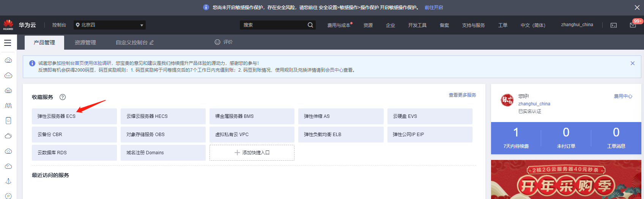Image resolution: width=644 pixels, height=199 pixels.
Task: Open the 云数据库 RDS tile
Action: 74,153
